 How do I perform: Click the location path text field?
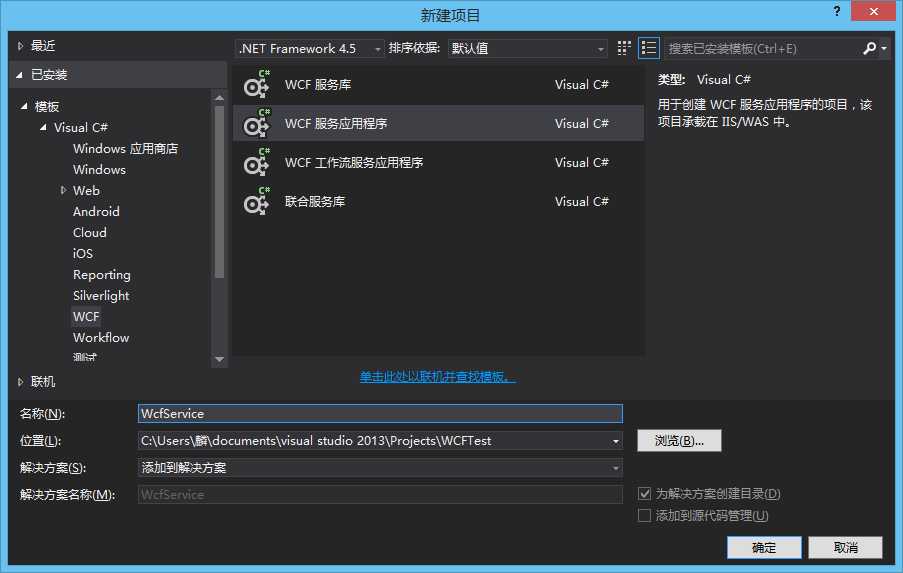tap(374, 441)
